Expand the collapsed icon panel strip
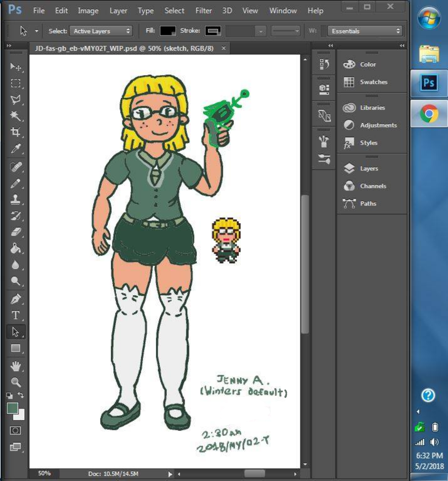 point(330,46)
